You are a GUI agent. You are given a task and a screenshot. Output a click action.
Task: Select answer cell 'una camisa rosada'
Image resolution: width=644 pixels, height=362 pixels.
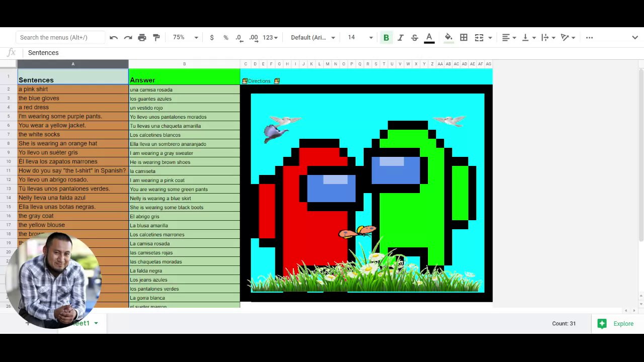coord(184,89)
